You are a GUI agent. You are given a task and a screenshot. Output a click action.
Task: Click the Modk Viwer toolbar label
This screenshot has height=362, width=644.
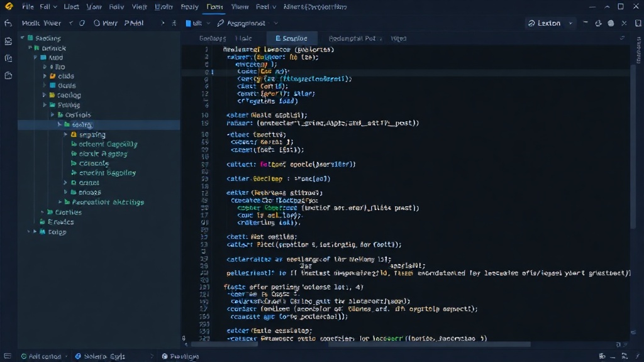coord(41,23)
